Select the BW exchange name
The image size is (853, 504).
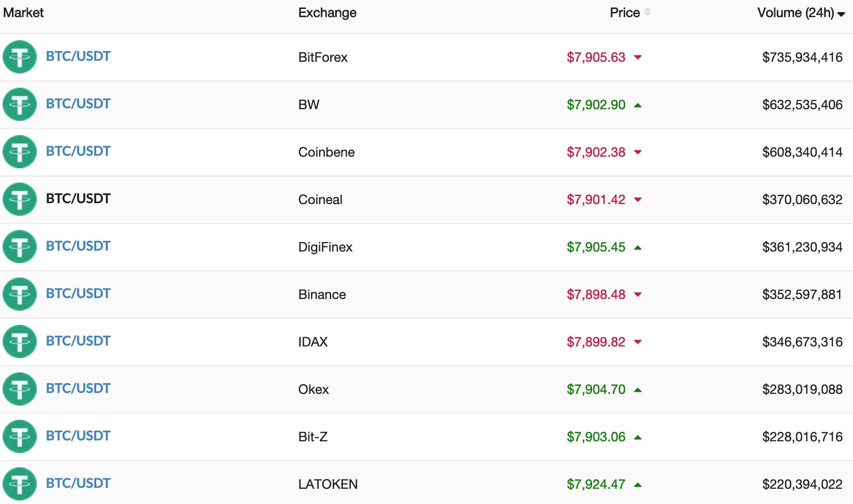tap(309, 105)
